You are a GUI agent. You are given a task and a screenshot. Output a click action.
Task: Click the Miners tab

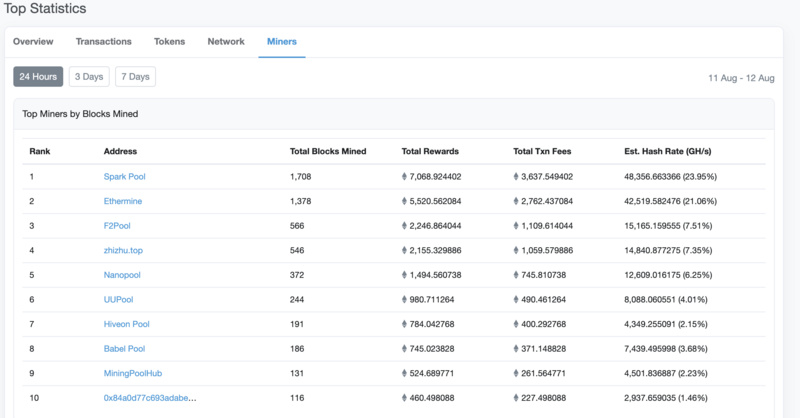(281, 42)
